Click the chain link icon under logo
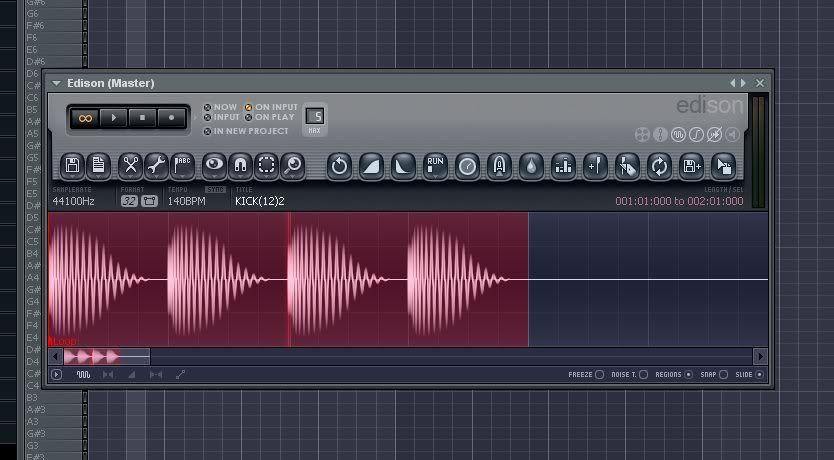Viewport: 834px width, 460px height. coord(660,135)
